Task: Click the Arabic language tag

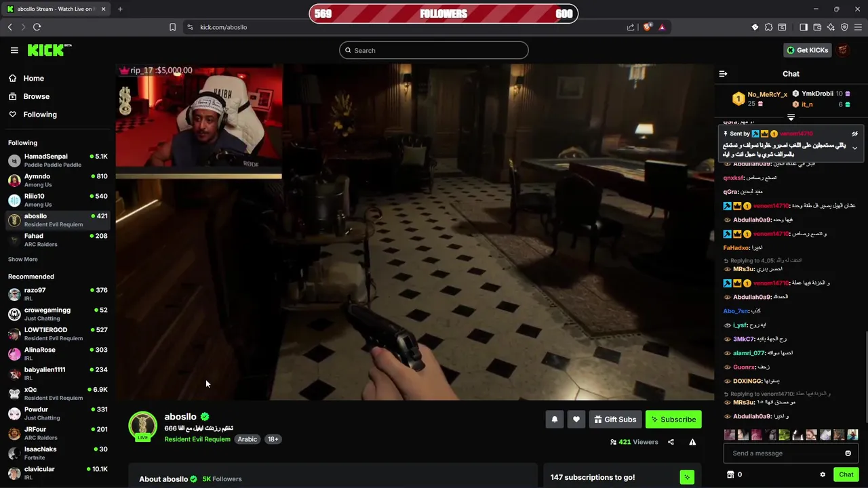Action: click(247, 439)
